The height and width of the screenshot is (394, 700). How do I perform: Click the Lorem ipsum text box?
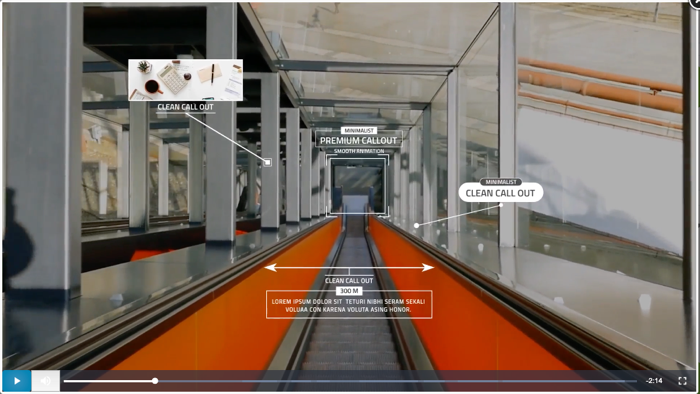[349, 305]
